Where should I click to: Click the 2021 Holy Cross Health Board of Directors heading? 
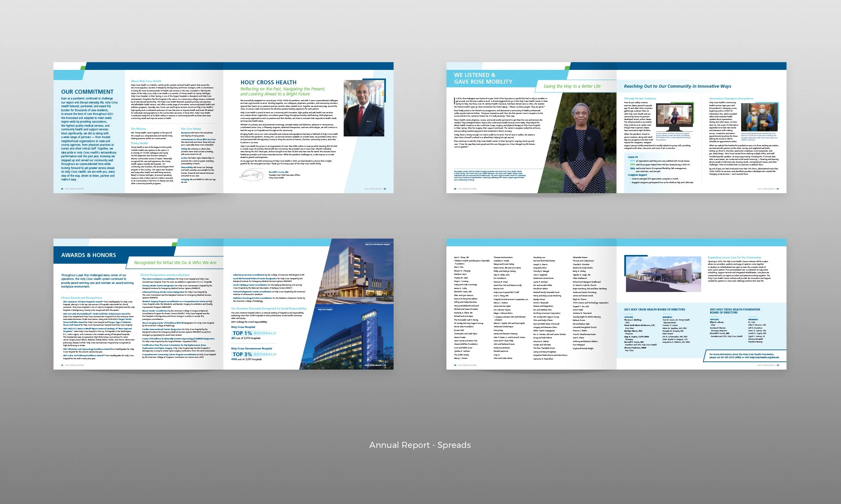tap(654, 309)
